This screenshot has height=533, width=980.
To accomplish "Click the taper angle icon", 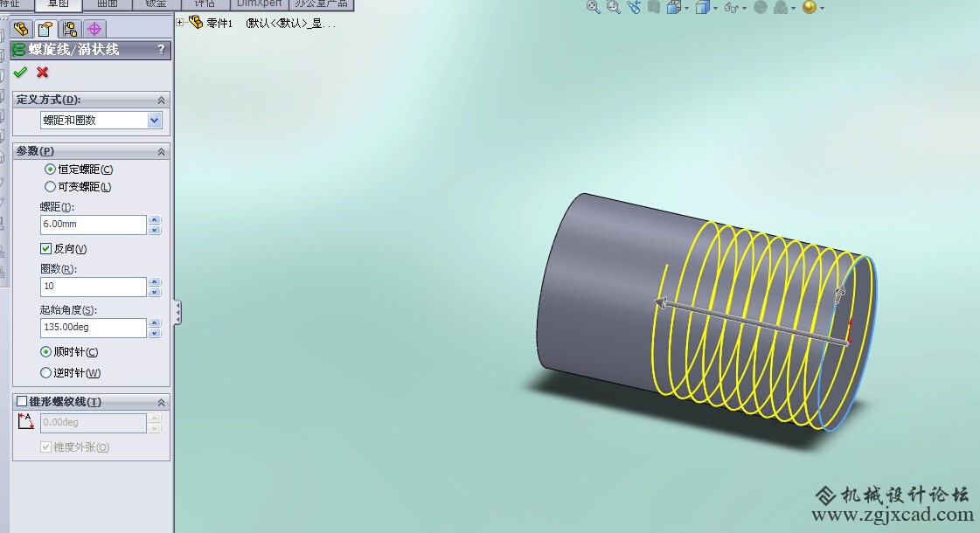I will point(25,421).
